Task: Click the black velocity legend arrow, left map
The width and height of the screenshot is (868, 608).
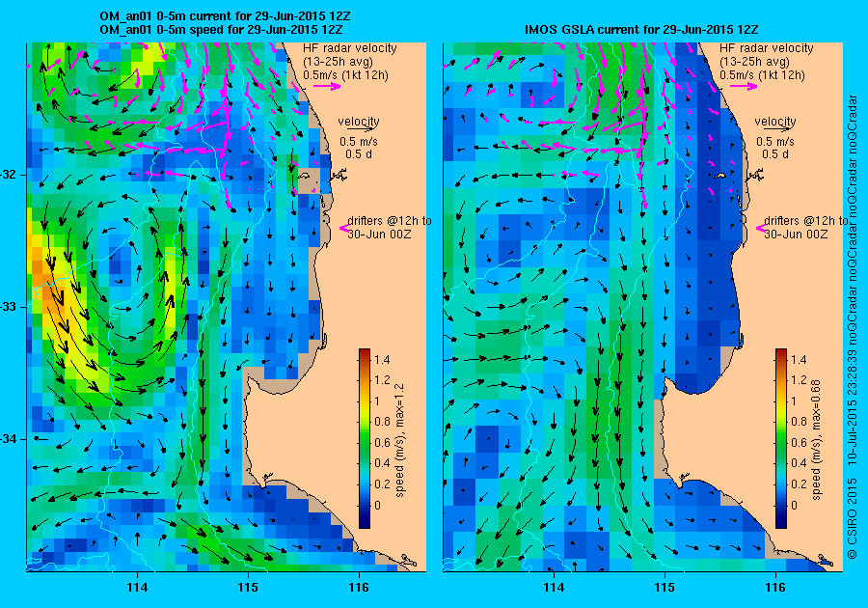Action: [359, 128]
